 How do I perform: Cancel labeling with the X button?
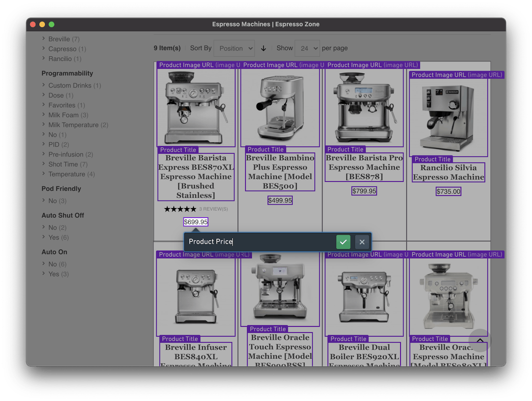[362, 242]
